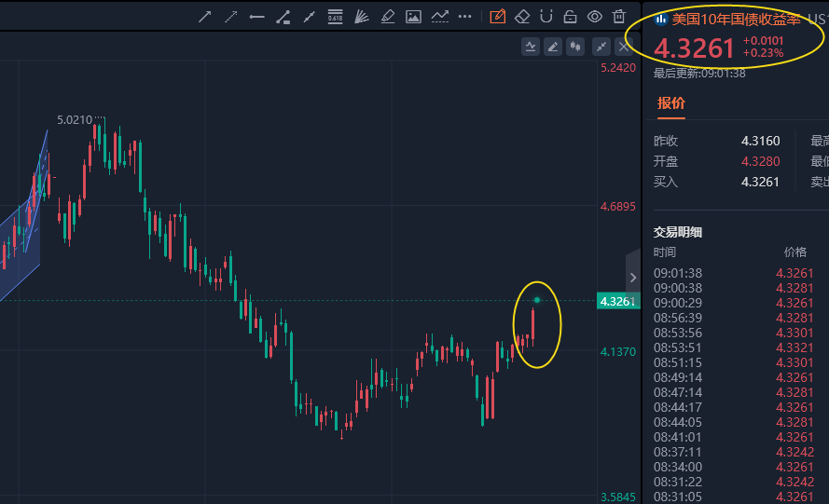Select the 08:44:05 trade row
829x504 pixels.
point(734,422)
